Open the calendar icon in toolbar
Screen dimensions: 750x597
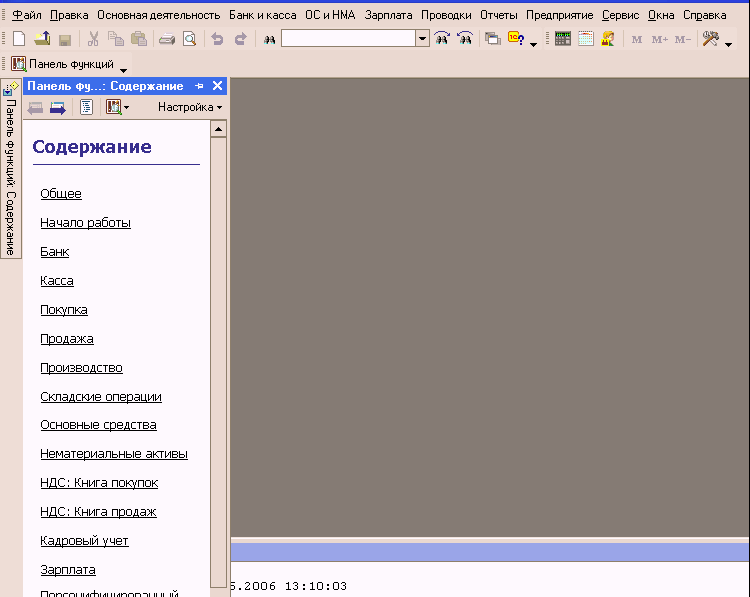click(586, 39)
